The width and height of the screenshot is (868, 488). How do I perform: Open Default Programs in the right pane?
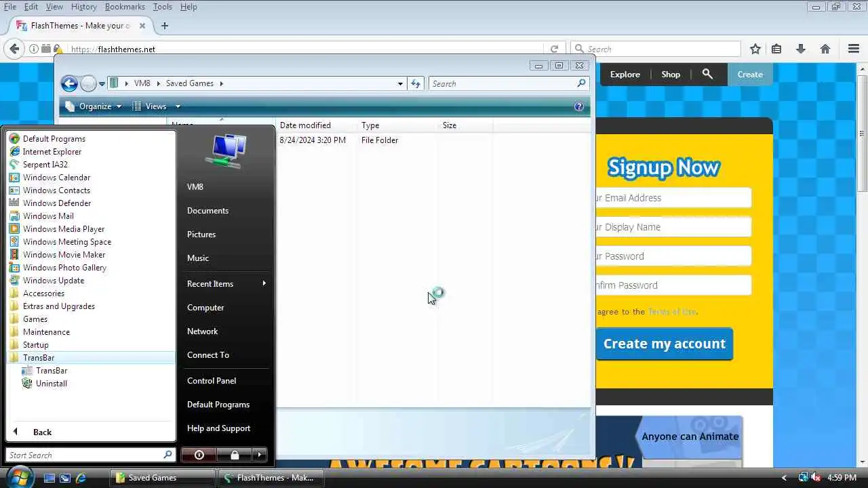click(218, 405)
